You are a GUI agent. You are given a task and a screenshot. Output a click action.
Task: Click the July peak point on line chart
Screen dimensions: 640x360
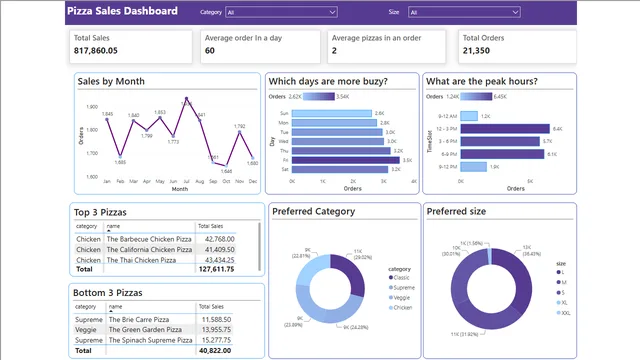(x=187, y=98)
